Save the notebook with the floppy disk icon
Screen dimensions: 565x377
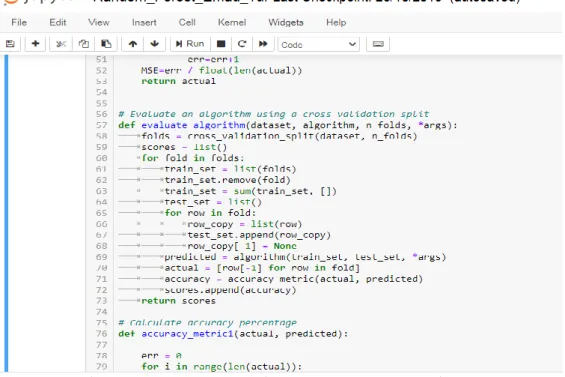click(10, 44)
